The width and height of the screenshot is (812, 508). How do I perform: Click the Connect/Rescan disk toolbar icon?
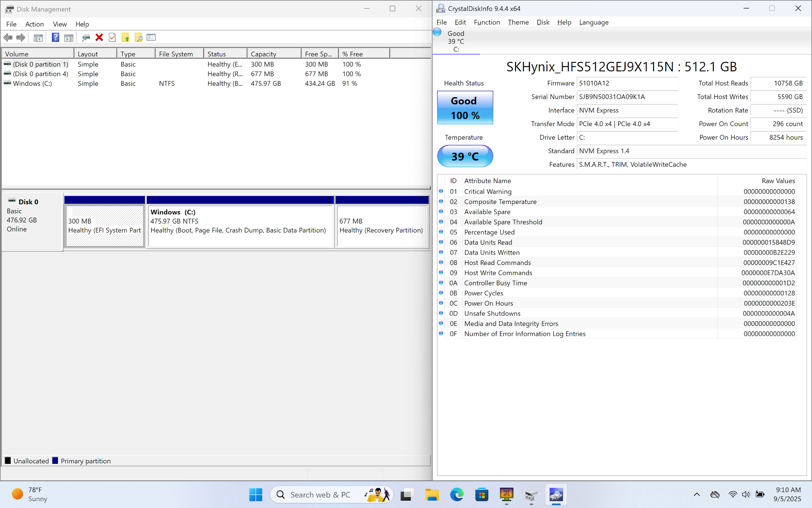(x=86, y=37)
